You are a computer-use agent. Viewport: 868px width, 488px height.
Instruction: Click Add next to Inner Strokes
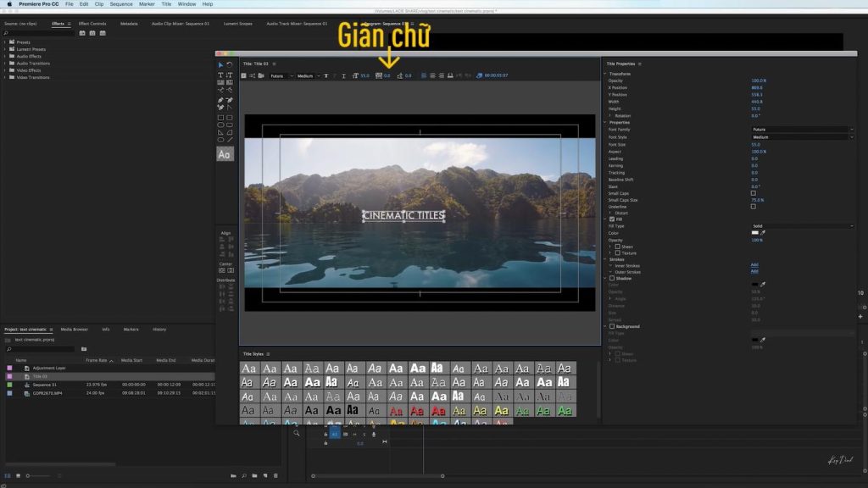(754, 266)
